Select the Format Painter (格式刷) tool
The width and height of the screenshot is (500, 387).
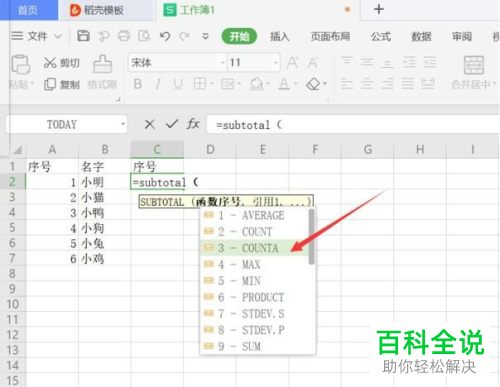[x=102, y=73]
